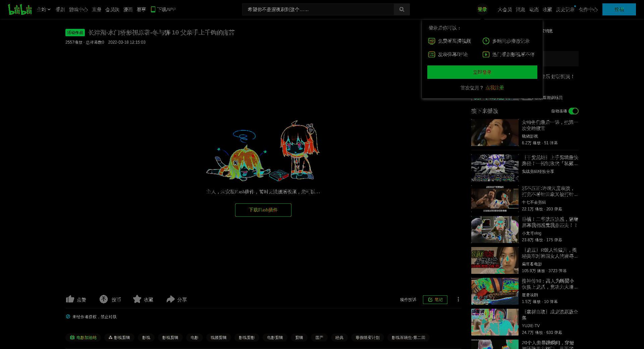Open the YUJIE-TV video thumbnail

pos(495,322)
